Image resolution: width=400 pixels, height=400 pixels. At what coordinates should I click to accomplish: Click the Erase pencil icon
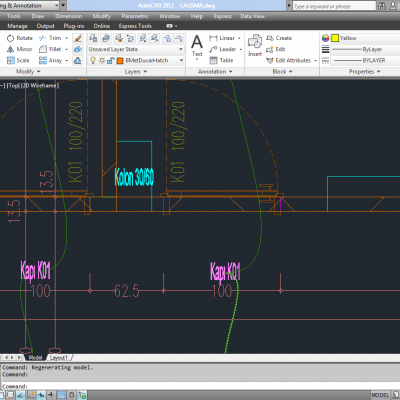tap(78, 38)
